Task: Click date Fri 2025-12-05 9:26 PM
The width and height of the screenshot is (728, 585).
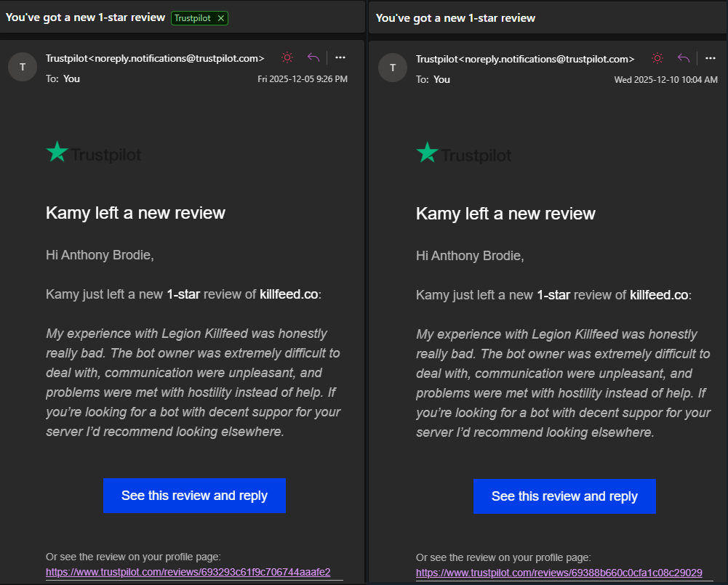Action: [x=303, y=79]
